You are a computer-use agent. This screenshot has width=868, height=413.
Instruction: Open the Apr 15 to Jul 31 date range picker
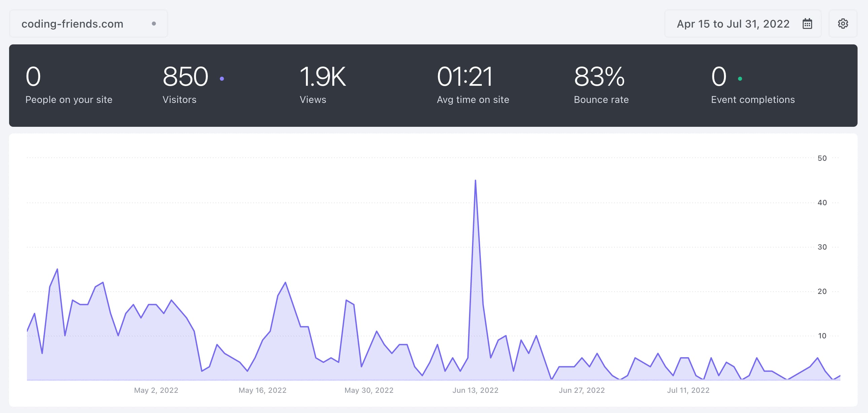[x=743, y=24]
